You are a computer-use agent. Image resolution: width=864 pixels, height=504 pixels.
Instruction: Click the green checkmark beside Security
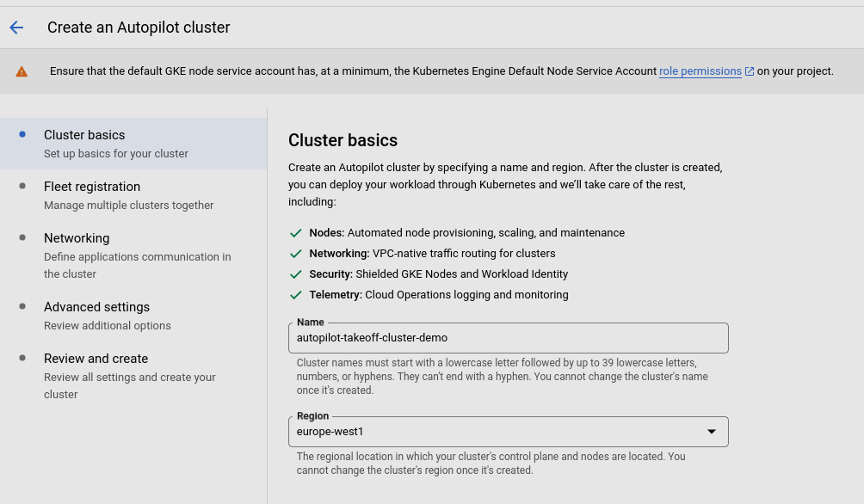(x=296, y=274)
